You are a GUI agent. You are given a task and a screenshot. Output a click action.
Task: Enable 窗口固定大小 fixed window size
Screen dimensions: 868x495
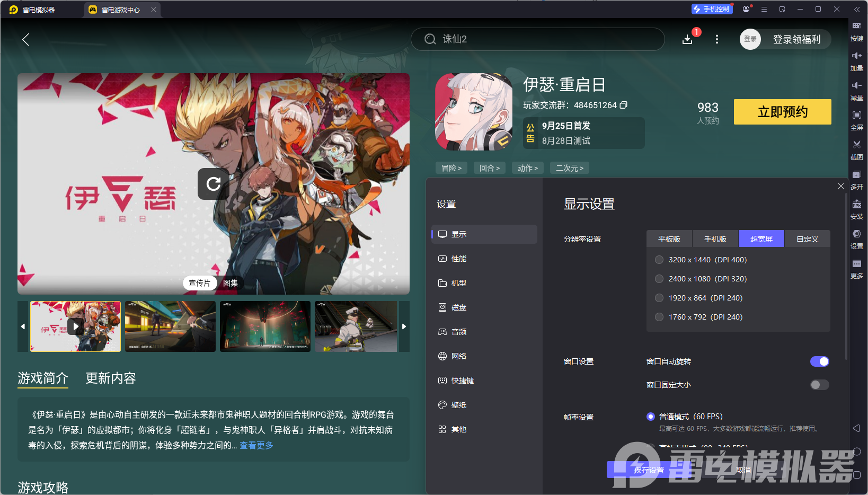click(819, 385)
